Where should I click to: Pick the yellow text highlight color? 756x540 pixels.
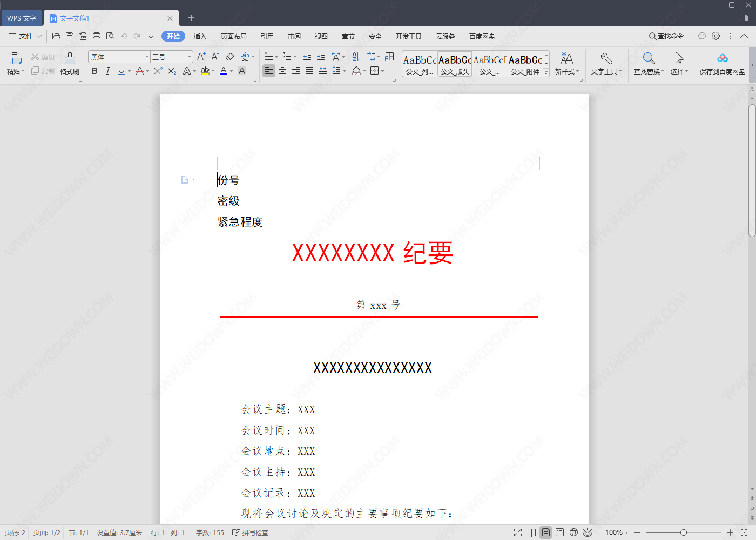(x=205, y=71)
